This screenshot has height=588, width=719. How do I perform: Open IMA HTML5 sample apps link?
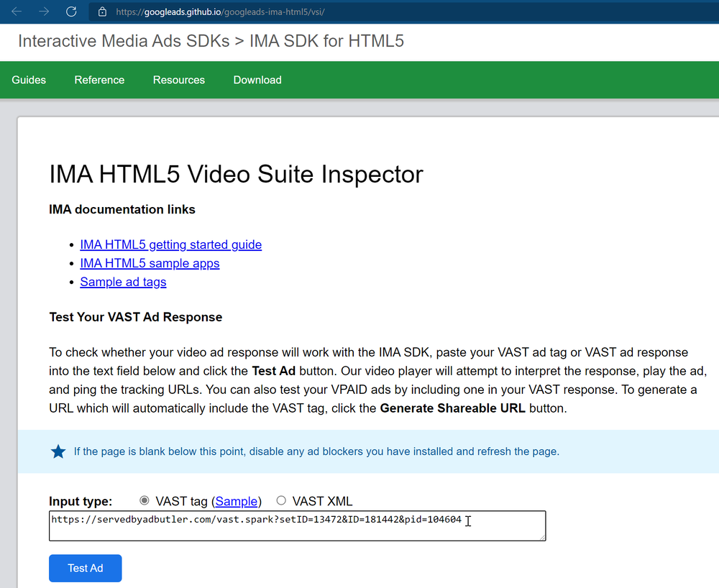pos(150,264)
